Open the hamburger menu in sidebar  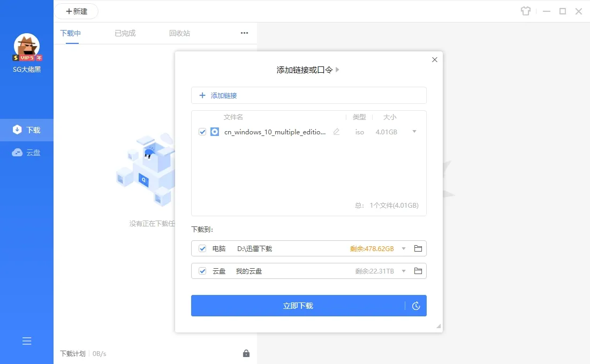27,341
